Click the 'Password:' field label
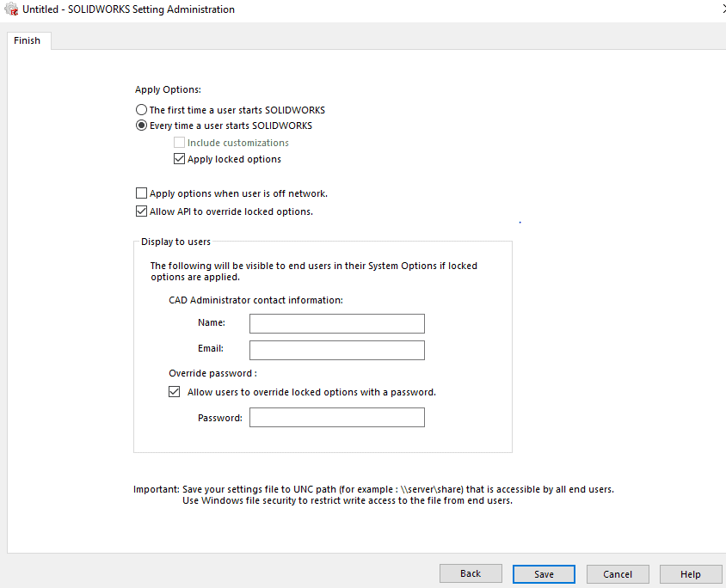This screenshot has height=588, width=726. coord(220,418)
